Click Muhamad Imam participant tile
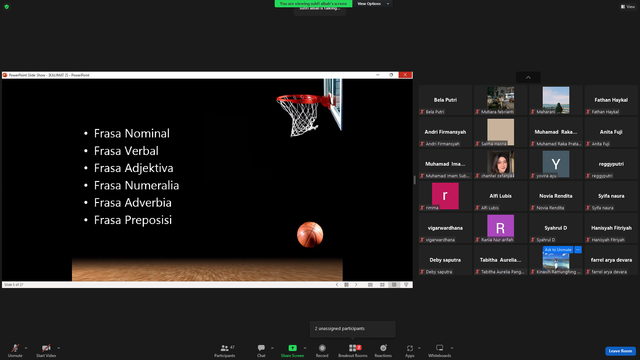 (x=445, y=164)
